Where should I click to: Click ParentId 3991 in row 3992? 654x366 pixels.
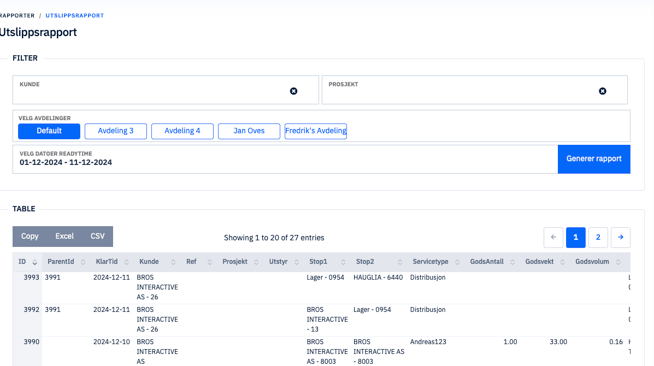click(x=53, y=309)
